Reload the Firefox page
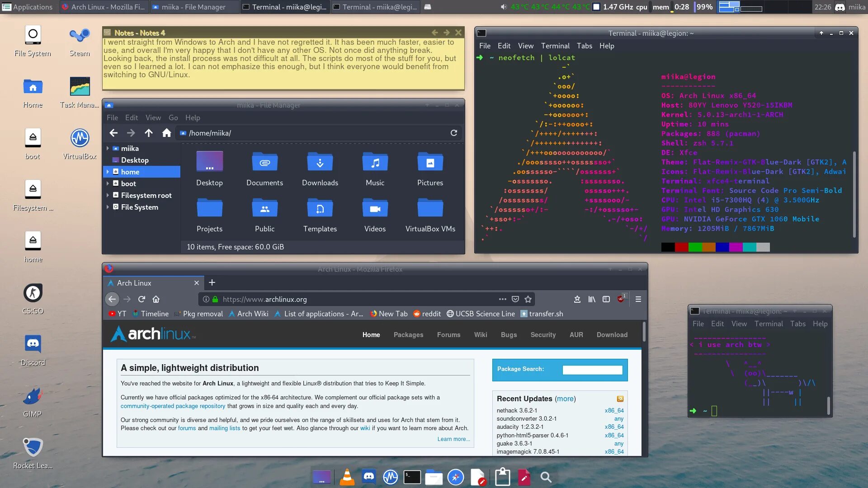 pyautogui.click(x=142, y=299)
